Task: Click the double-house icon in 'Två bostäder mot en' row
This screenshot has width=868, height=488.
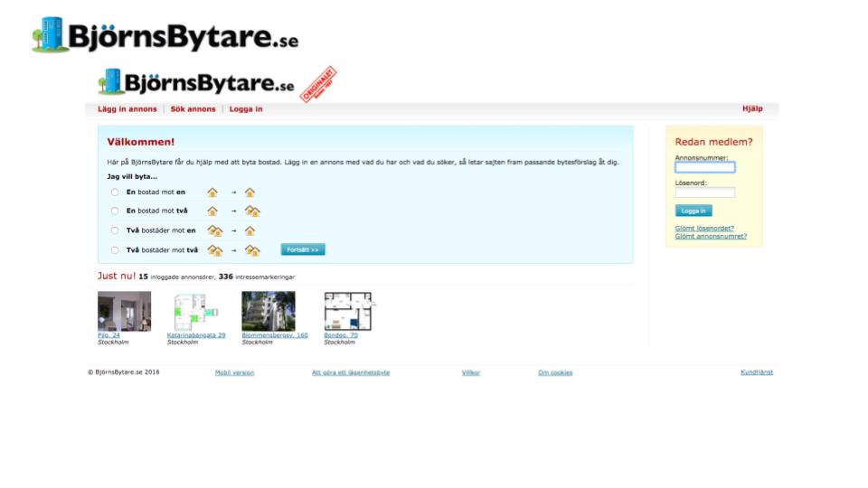Action: (215, 230)
